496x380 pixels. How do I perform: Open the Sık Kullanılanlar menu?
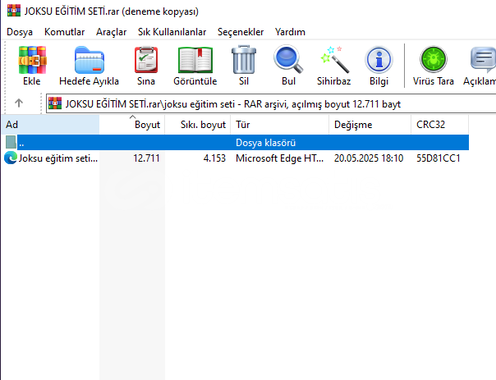pyautogui.click(x=172, y=32)
